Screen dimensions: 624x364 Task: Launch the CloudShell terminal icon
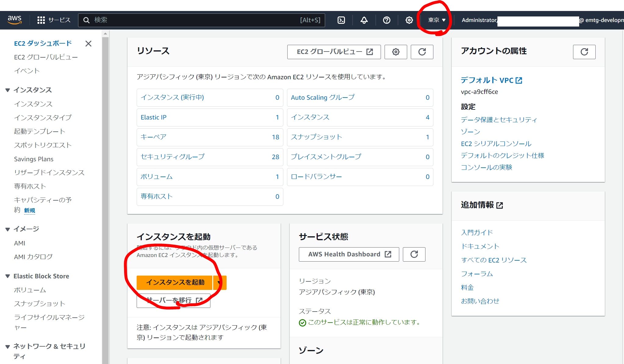pyautogui.click(x=341, y=20)
